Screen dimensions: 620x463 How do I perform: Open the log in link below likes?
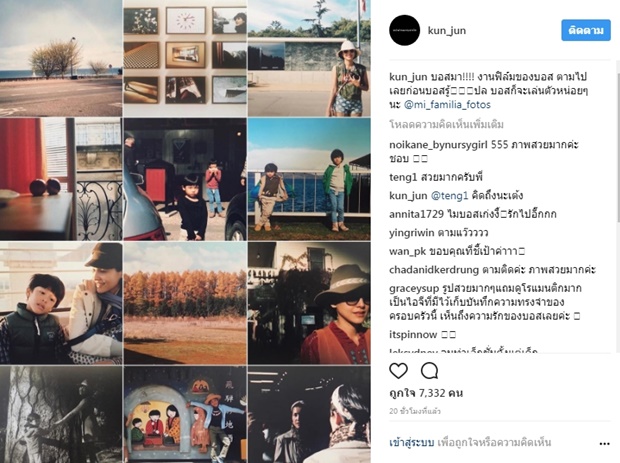412,442
